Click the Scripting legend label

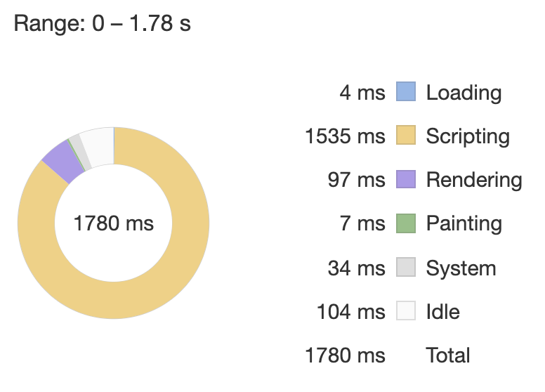click(468, 136)
